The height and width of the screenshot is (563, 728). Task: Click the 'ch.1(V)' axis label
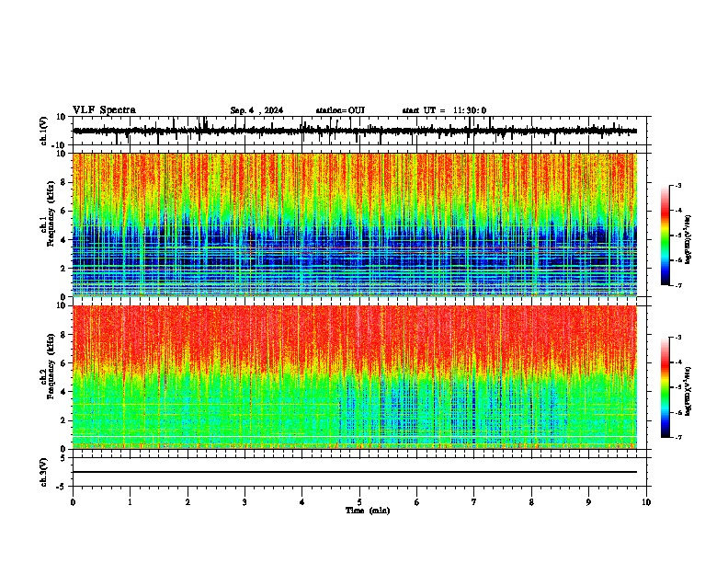point(44,131)
